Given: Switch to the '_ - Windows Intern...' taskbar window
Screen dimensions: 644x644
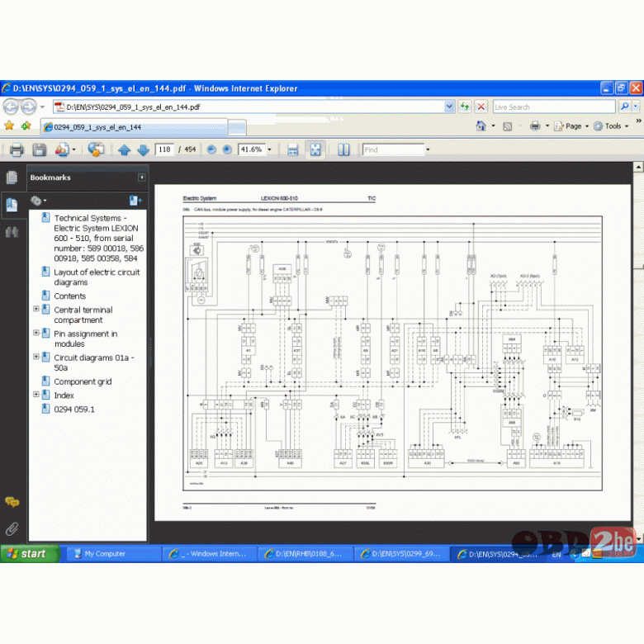Looking at the screenshot, I should 210,554.
